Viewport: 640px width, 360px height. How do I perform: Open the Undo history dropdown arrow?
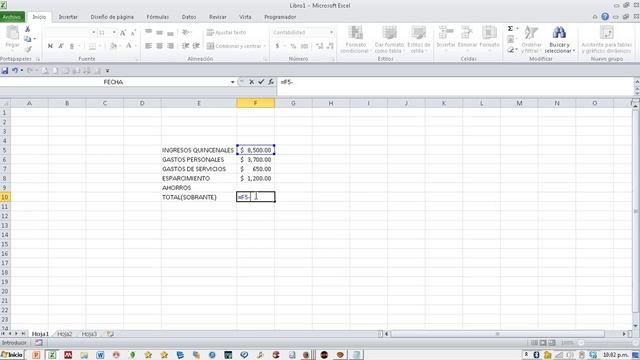[x=22, y=71]
